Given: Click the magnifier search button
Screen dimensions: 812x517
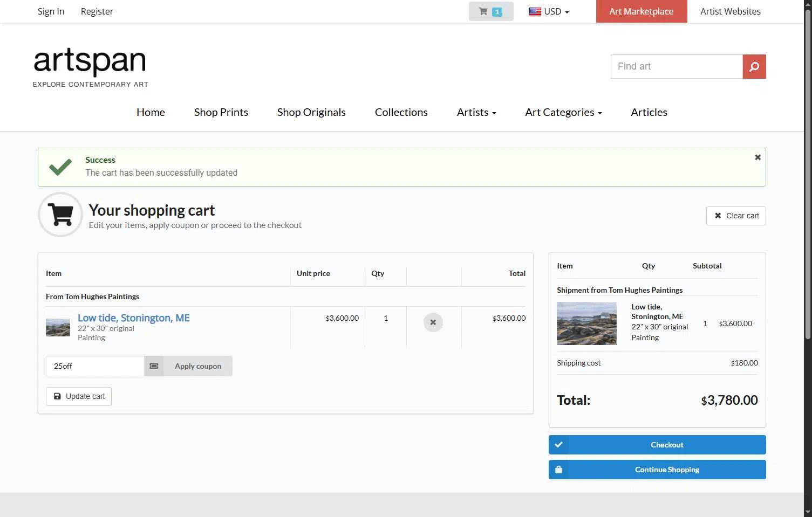Looking at the screenshot, I should 754,66.
